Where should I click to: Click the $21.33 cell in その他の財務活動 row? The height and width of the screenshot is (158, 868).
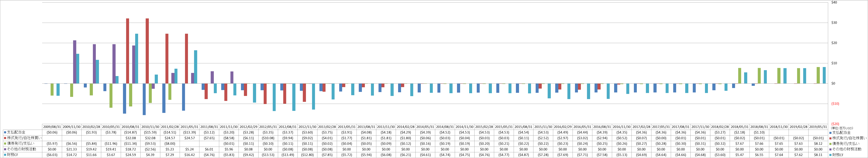(x=71, y=149)
